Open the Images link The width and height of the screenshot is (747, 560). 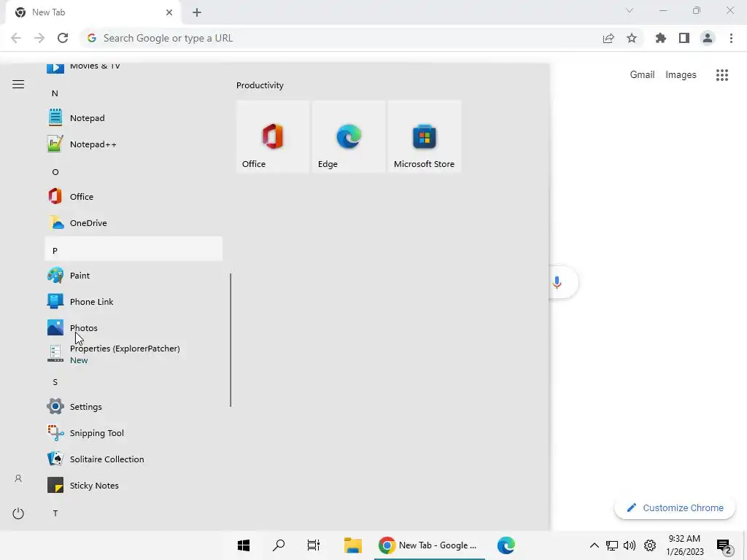(x=681, y=75)
